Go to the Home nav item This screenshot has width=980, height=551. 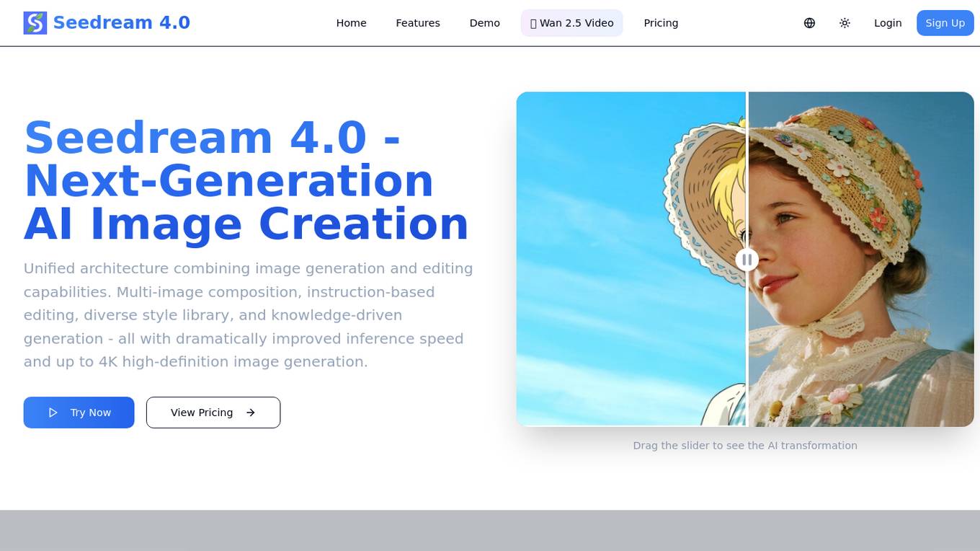[x=351, y=23]
